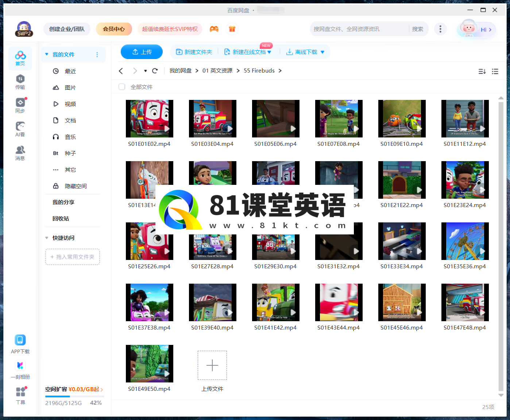This screenshot has width=510, height=420.
Task: Open 会员中心 member center
Action: [x=114, y=29]
